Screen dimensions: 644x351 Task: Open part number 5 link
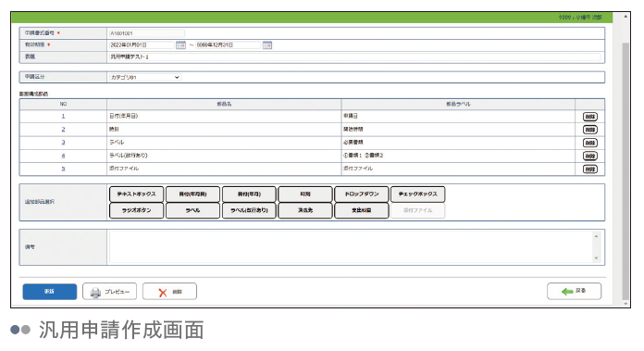click(63, 169)
